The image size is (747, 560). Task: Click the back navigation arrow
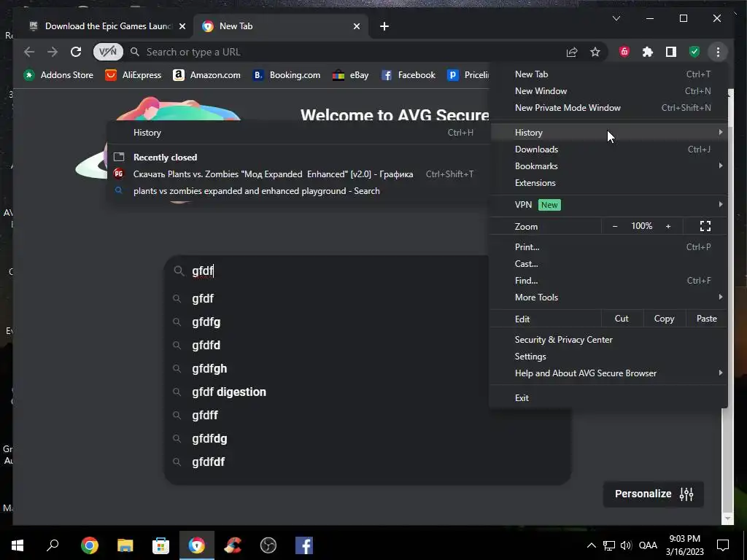click(29, 52)
